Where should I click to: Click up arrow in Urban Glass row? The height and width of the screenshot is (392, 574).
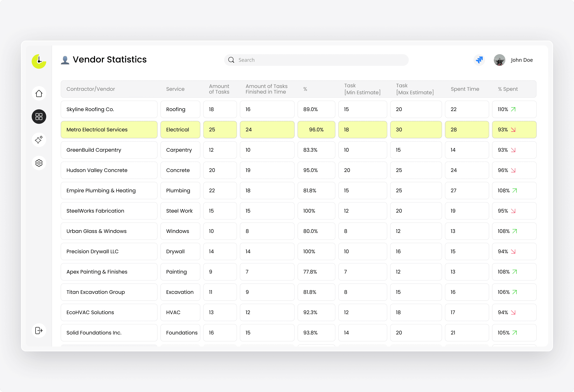click(x=515, y=231)
